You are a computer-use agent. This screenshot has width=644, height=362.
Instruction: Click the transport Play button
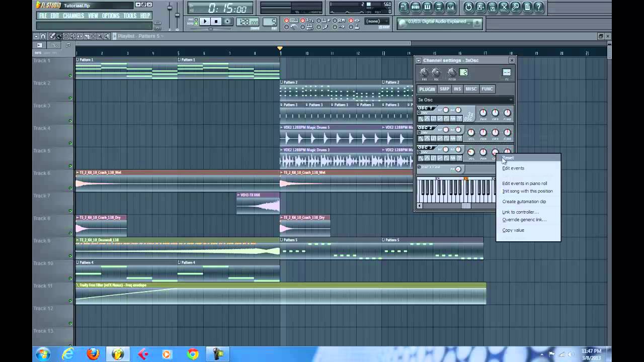click(205, 21)
